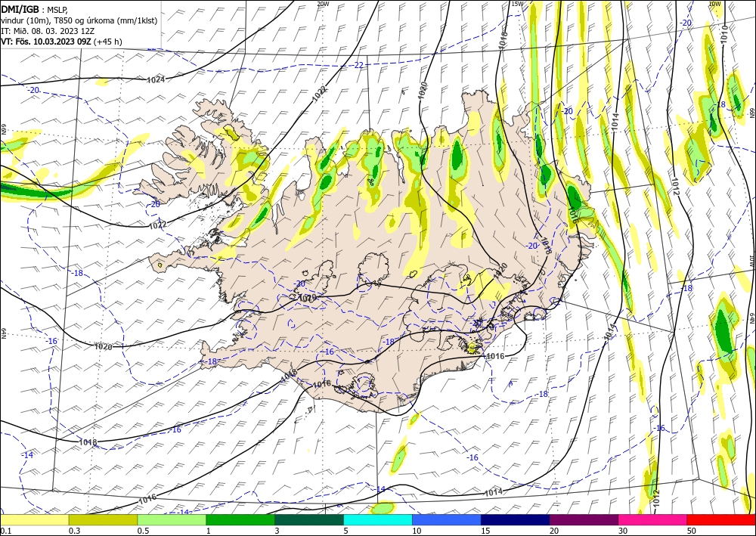Click the light green 0.5 legend swatch

172,519
